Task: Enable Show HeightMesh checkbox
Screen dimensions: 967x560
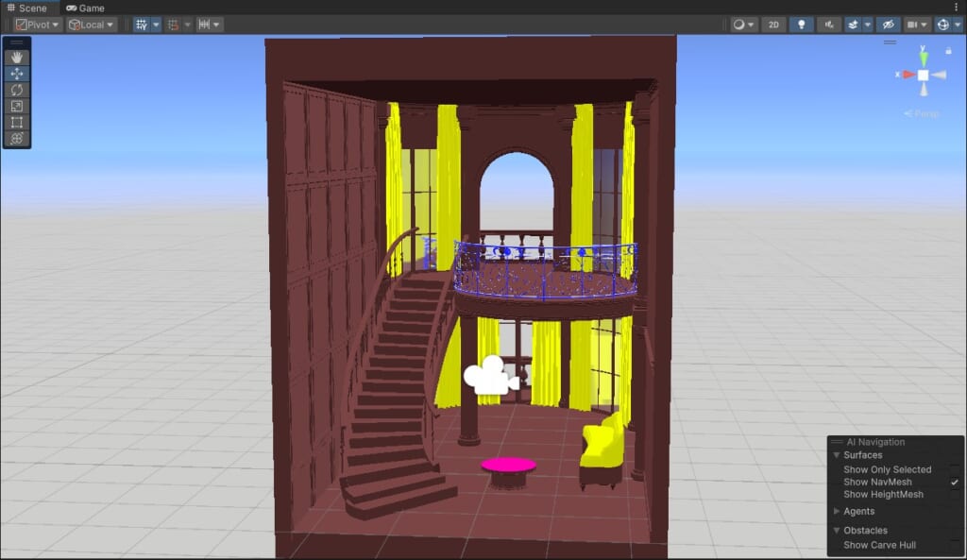Action: click(x=955, y=494)
